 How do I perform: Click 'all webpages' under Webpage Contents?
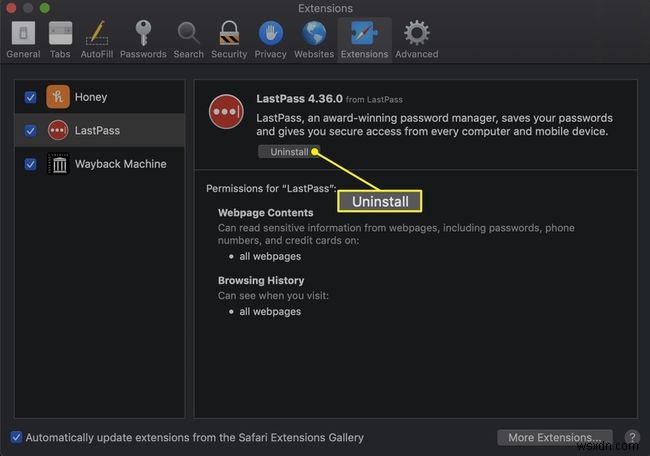pyautogui.click(x=270, y=257)
